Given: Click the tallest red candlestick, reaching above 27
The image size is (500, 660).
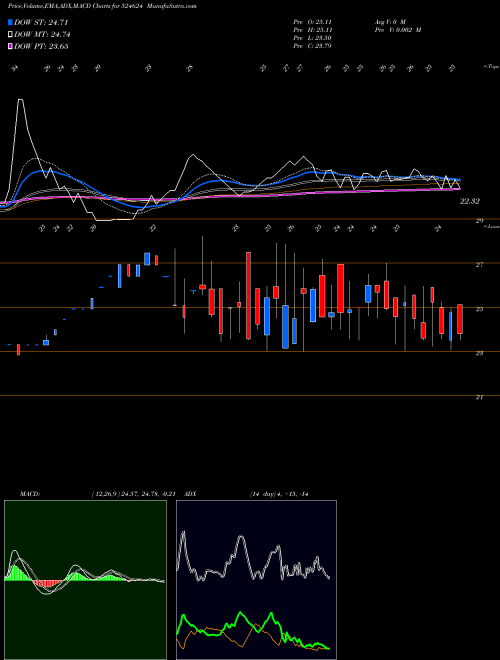Looking at the screenshot, I should pos(248,295).
